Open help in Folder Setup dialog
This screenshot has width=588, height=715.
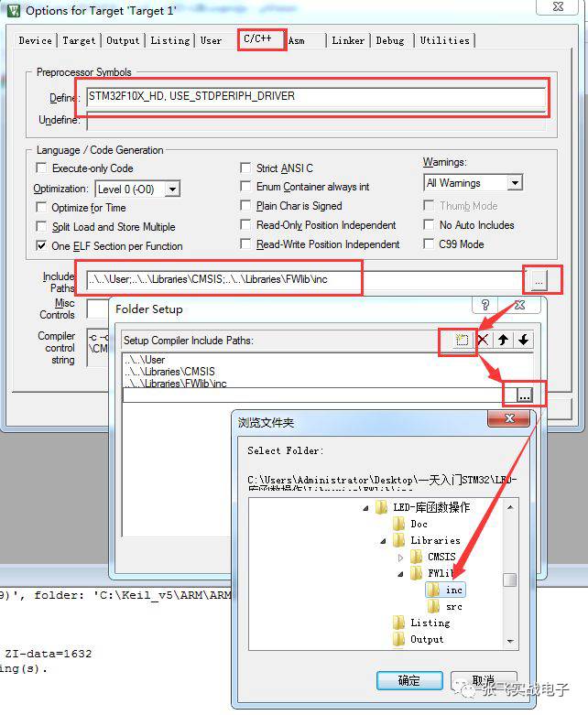(485, 305)
